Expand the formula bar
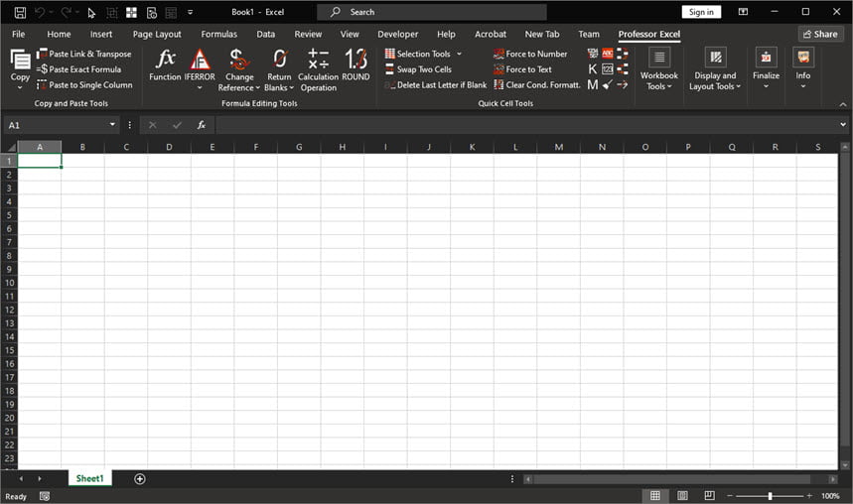Viewport: 853px width, 504px height. (843, 124)
